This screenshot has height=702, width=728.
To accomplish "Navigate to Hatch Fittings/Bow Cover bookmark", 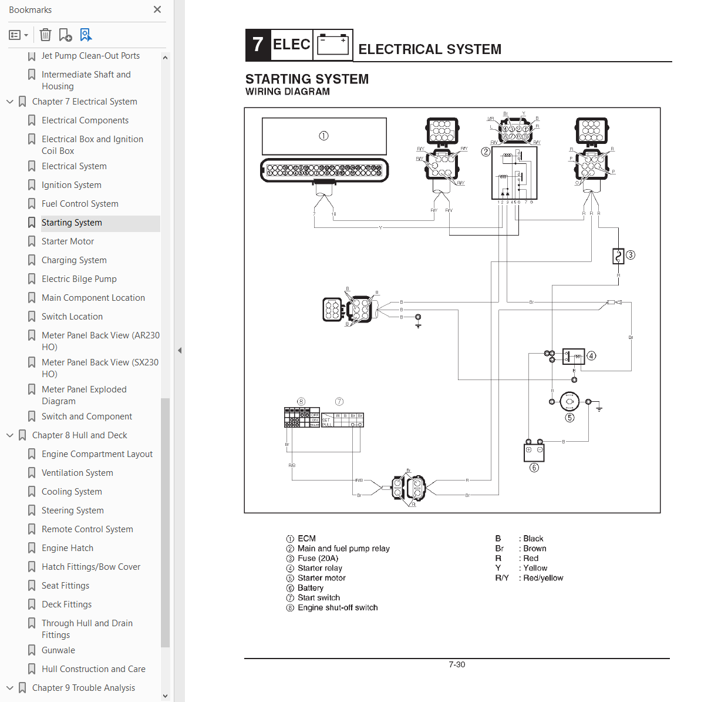I will 91,567.
